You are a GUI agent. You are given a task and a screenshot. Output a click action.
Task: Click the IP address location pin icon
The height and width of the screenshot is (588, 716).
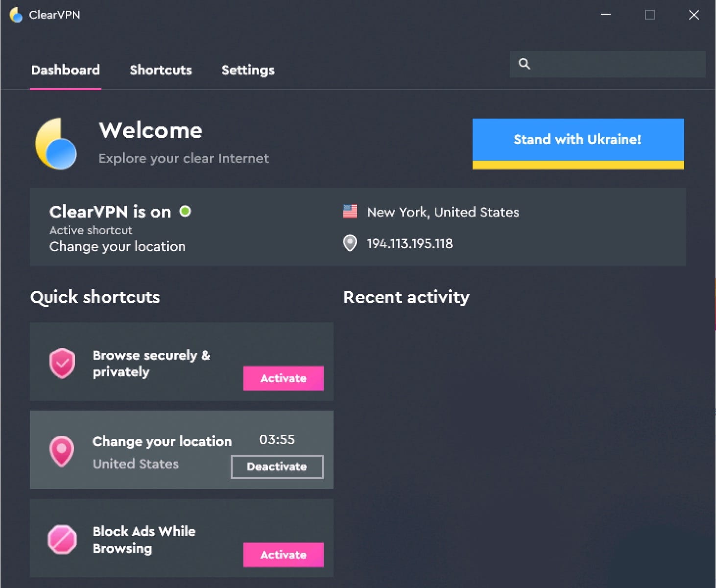tap(350, 243)
